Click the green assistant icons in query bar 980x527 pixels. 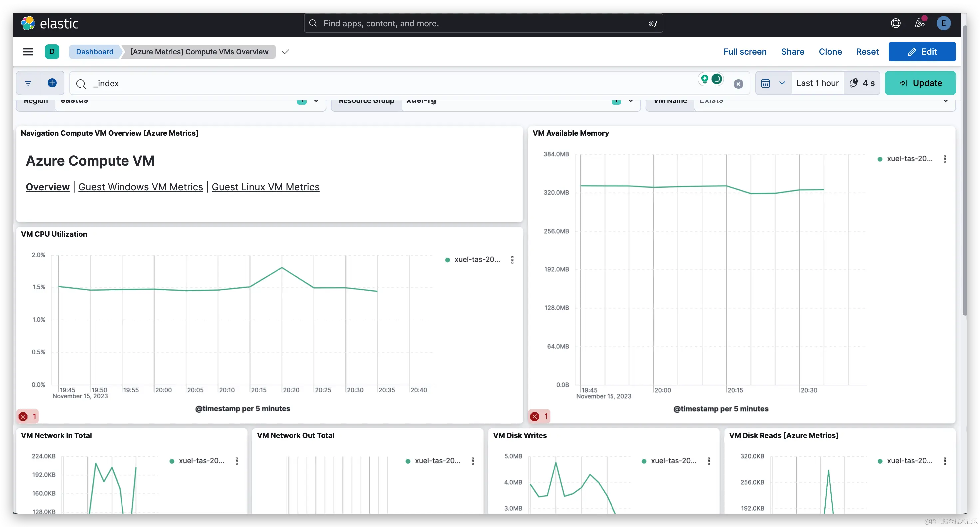711,79
